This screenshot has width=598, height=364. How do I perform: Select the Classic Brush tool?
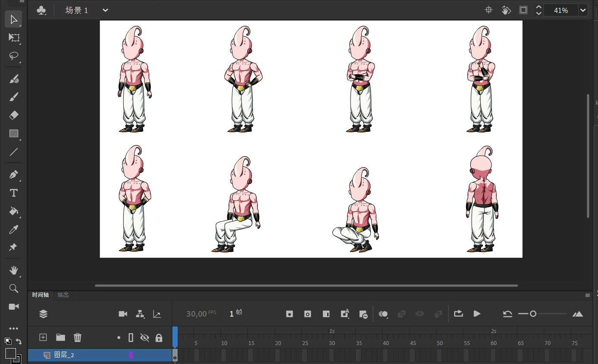[14, 97]
